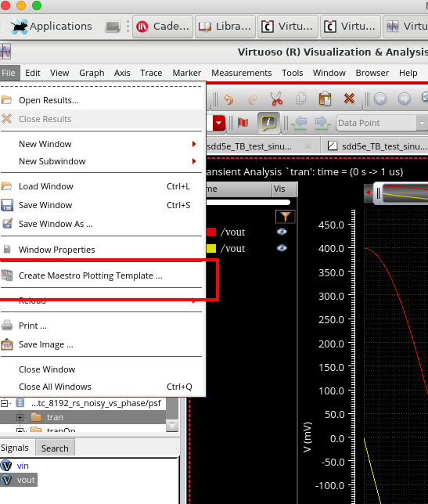Click the show desktop icon near Applications

(x=113, y=27)
